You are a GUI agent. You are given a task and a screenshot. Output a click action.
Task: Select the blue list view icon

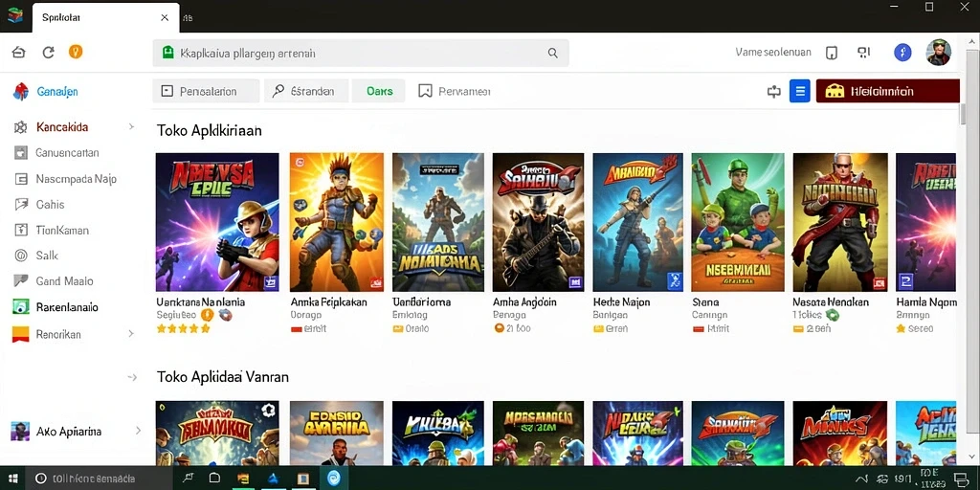pos(799,91)
